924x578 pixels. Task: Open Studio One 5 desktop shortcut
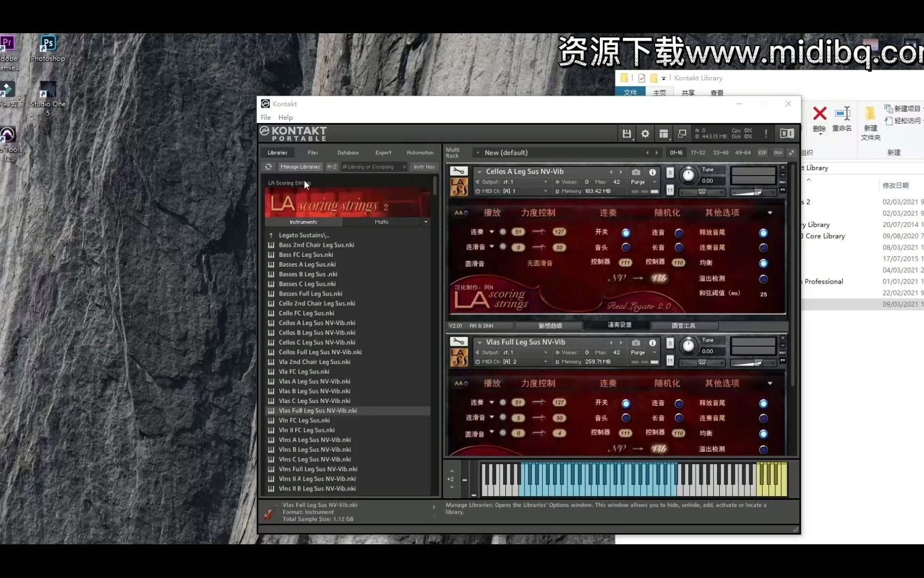(48, 98)
